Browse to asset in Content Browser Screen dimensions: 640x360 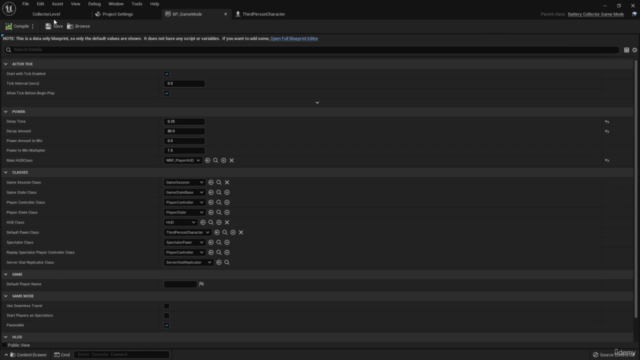click(x=78, y=26)
